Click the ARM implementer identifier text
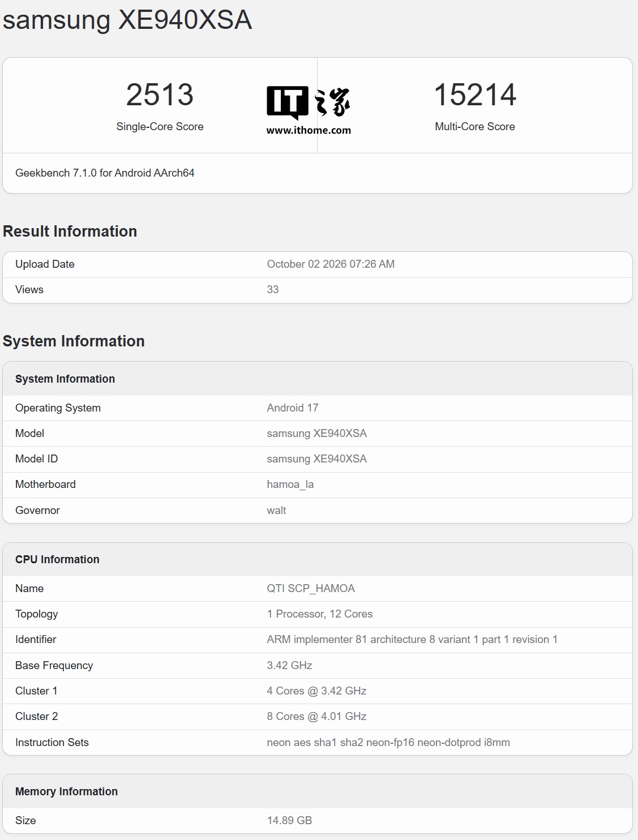 [x=412, y=640]
